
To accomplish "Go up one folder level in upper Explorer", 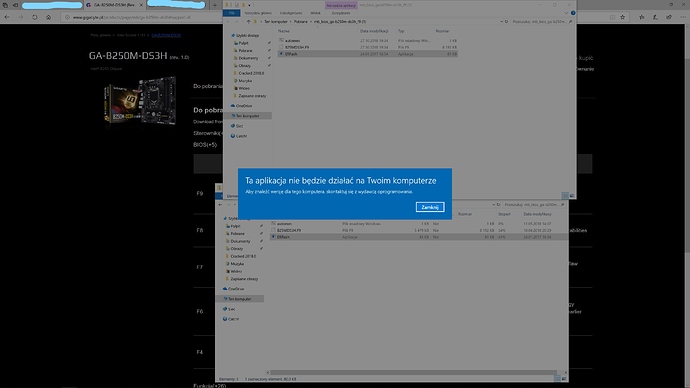I will (248, 22).
